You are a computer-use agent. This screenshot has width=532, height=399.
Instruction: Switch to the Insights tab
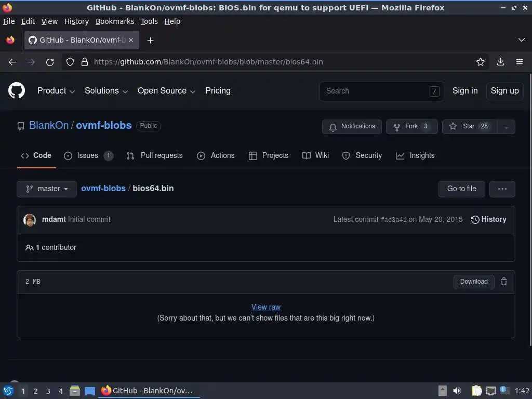coord(415,155)
